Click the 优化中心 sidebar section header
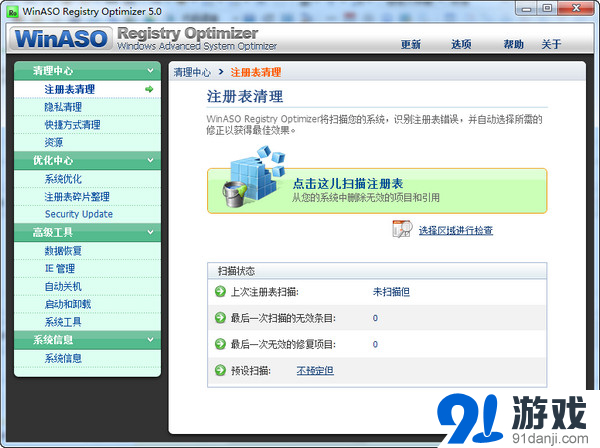The height and width of the screenshot is (448, 600). pos(88,160)
